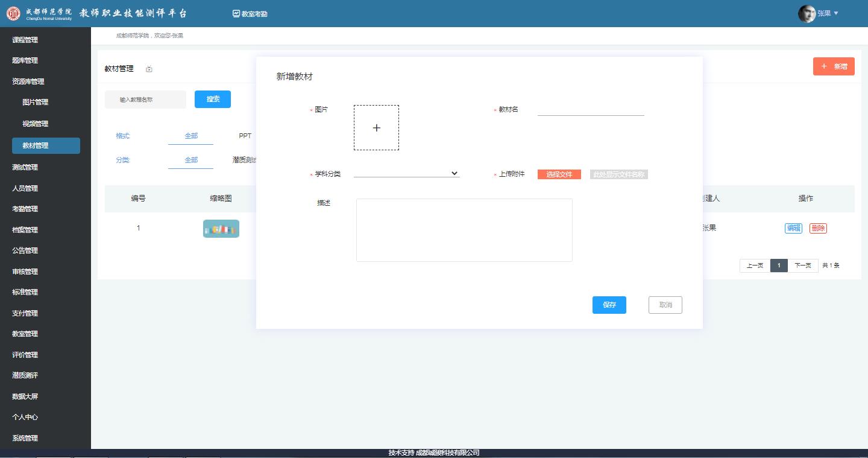Image resolution: width=868 pixels, height=458 pixels.
Task: Click the plus to upload an image
Action: [376, 127]
